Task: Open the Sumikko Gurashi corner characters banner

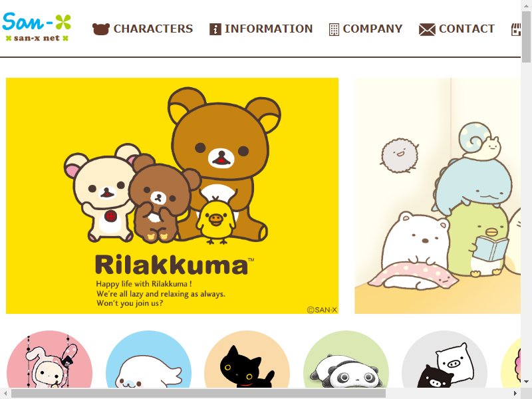Action: coord(438,196)
